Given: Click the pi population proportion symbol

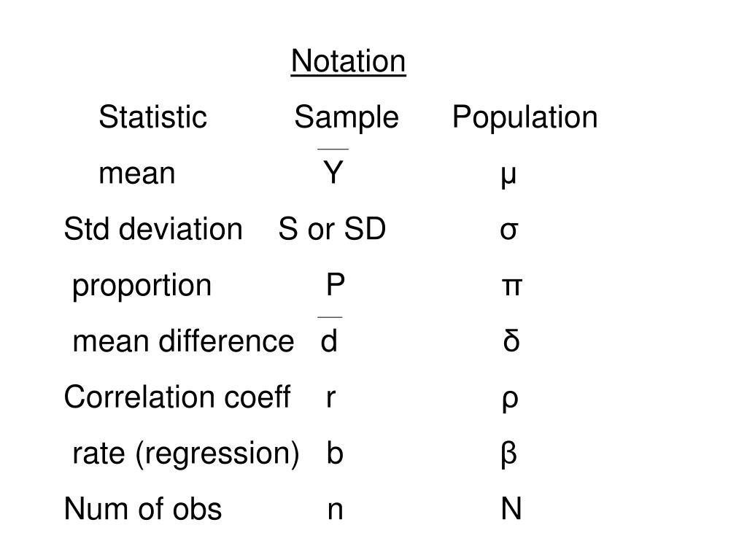Looking at the screenshot, I should pyautogui.click(x=511, y=287).
